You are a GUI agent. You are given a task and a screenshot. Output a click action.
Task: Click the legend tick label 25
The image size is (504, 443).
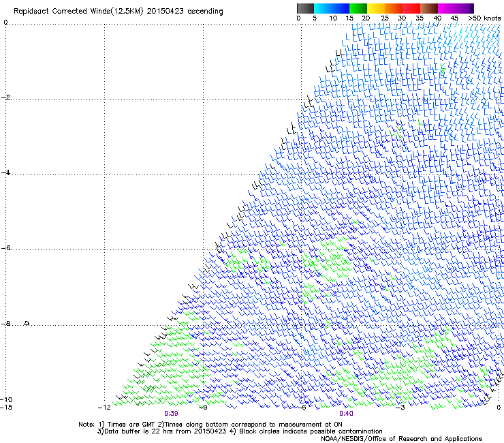385,18
